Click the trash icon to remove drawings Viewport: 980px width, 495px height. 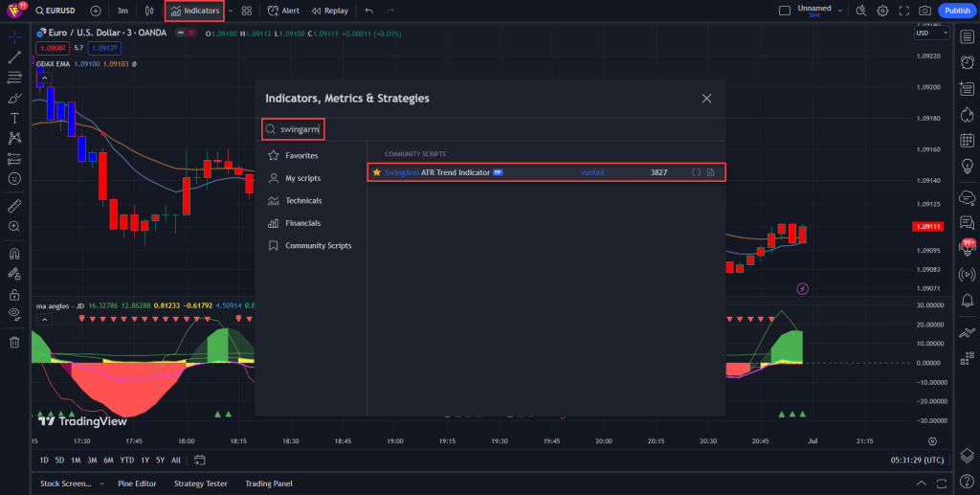(14, 342)
